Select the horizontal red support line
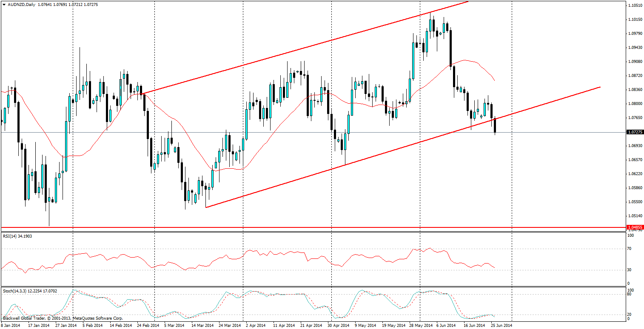 click(x=314, y=227)
